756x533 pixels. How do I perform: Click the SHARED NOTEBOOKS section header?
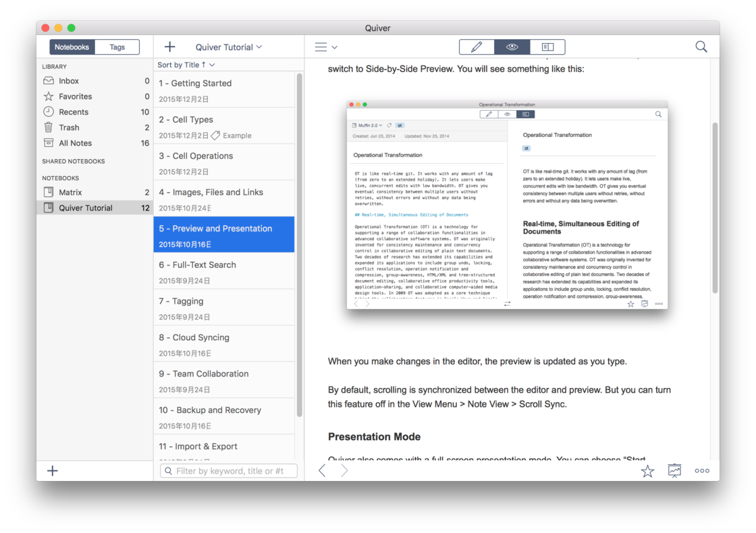pyautogui.click(x=74, y=161)
